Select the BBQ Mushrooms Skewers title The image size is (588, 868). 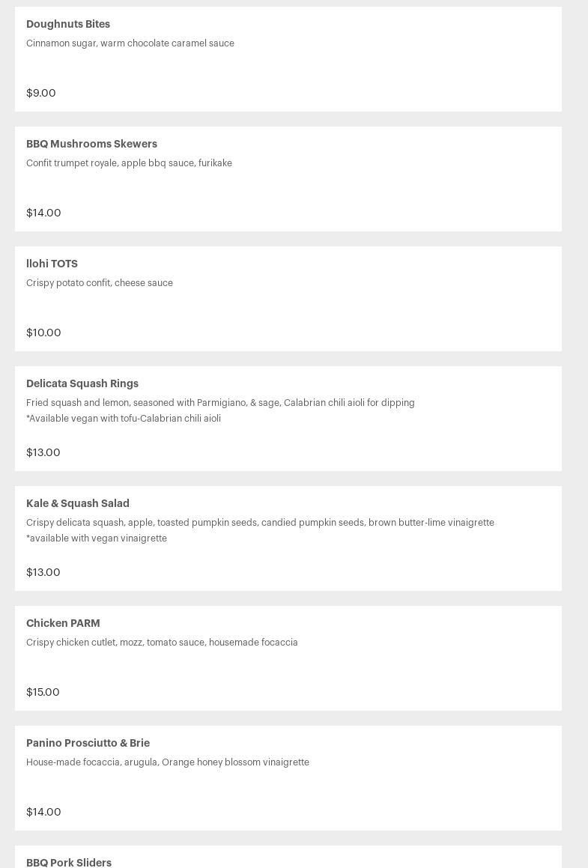point(91,144)
